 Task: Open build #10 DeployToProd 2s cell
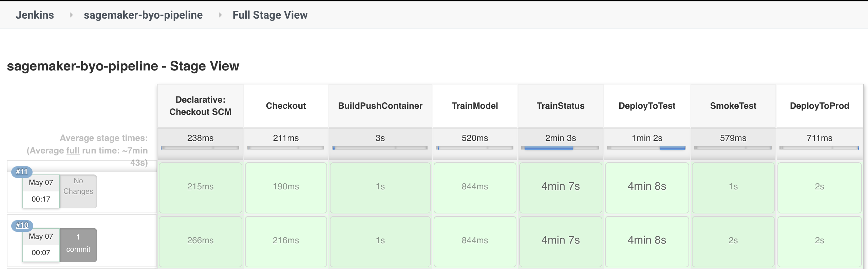click(x=819, y=242)
